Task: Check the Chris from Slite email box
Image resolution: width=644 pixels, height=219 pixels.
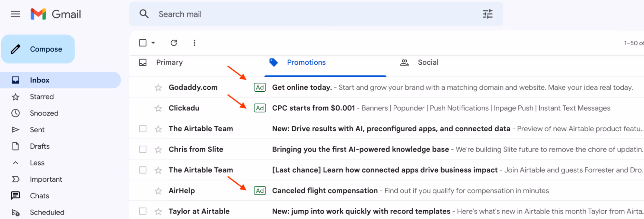Action: click(143, 149)
